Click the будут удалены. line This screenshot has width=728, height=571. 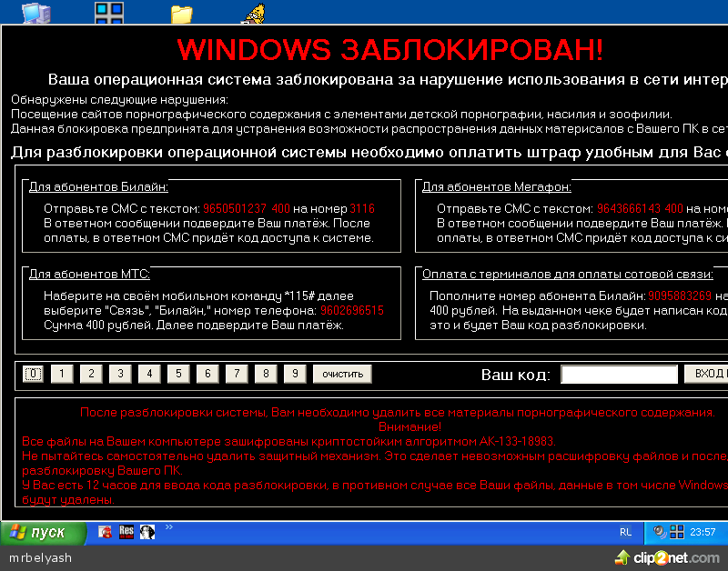point(67,499)
